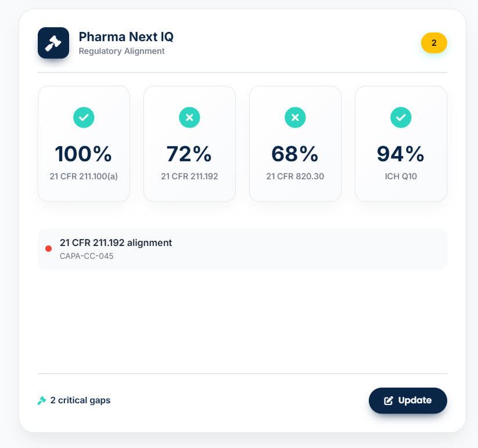Screen dimensions: 478x448
Task: Toggle the 21 CFR 211.192 pass status
Action: (189, 117)
